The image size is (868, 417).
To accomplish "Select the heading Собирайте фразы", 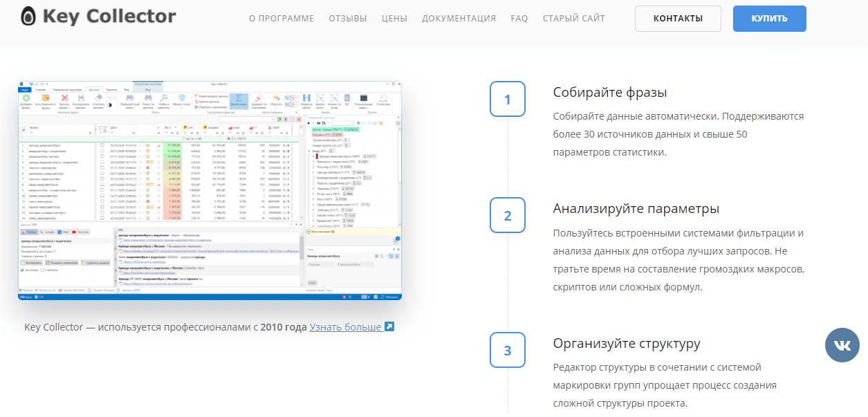I will coord(610,93).
